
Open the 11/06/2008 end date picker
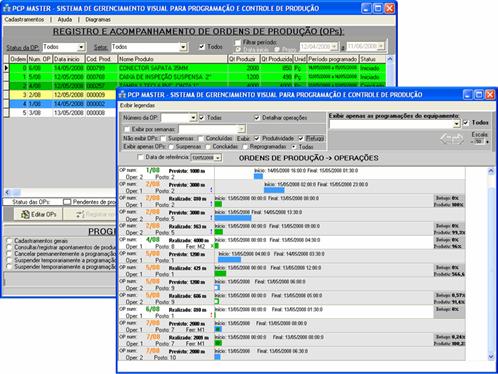(381, 46)
